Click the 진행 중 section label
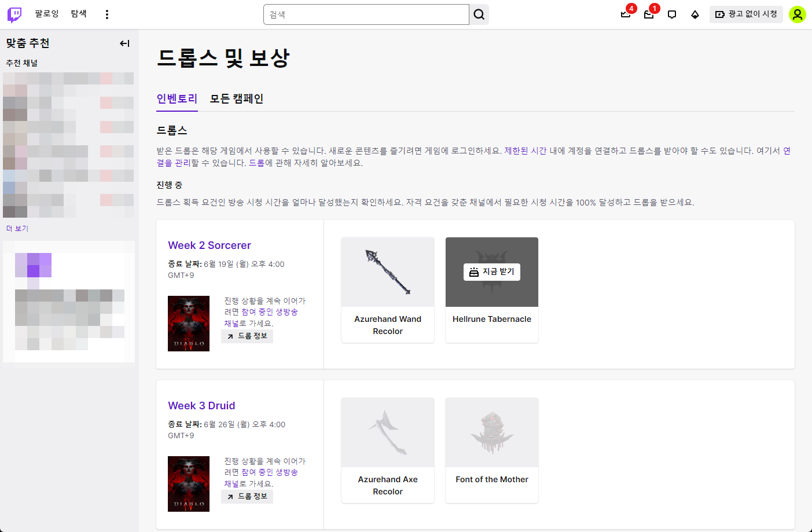Screen dimensions: 812x532 [169, 185]
